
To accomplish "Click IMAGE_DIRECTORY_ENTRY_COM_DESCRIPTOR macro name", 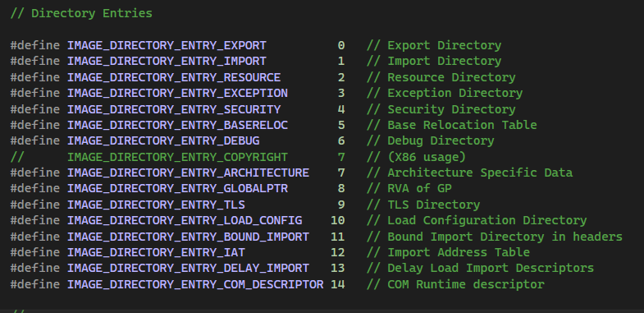I will pos(195,284).
